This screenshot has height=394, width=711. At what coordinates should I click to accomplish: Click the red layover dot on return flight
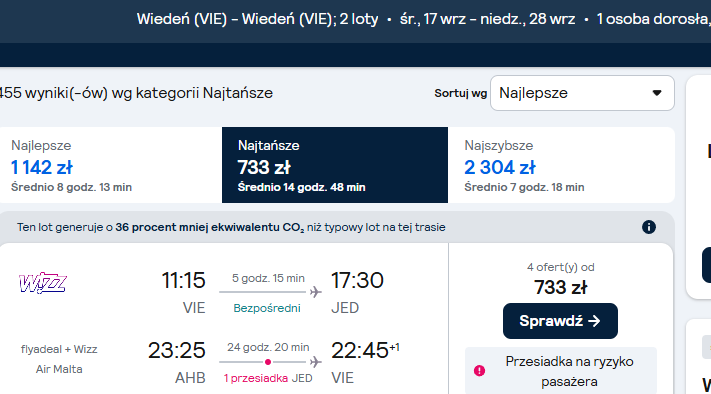pos(268,362)
